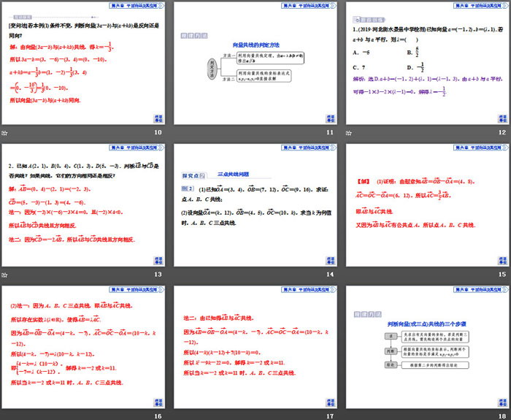511x420 pixels.
Task: Select the slide 16 thumbnail
Action: coord(83,347)
